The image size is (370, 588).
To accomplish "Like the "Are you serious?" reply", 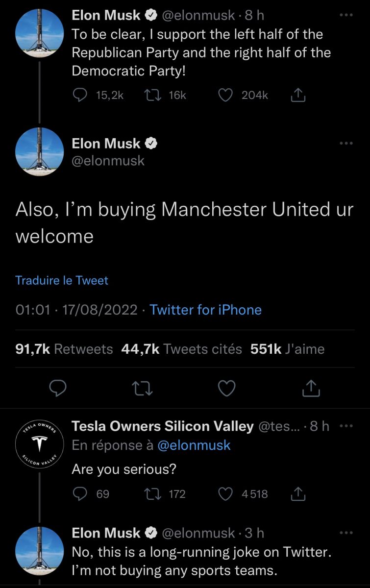I will click(x=225, y=494).
